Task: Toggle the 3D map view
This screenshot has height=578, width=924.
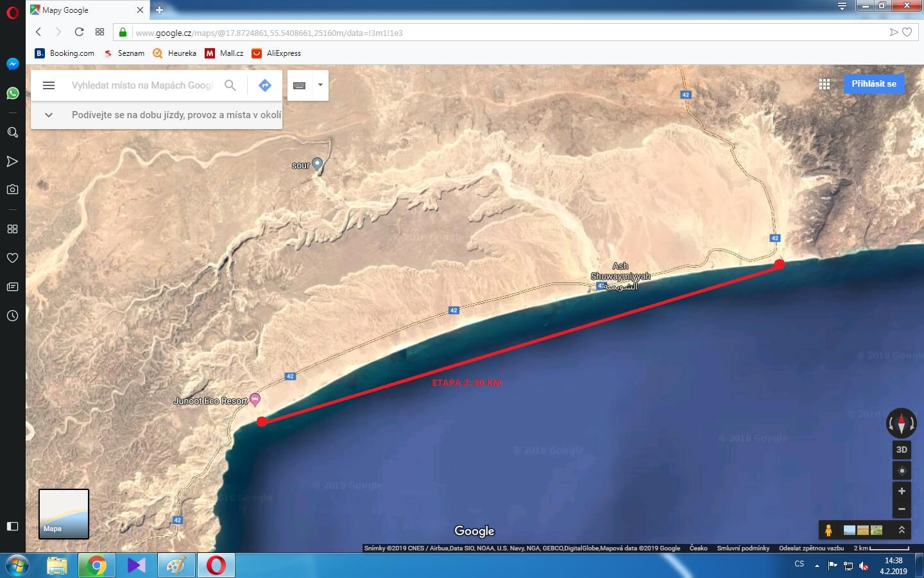Action: pyautogui.click(x=902, y=450)
